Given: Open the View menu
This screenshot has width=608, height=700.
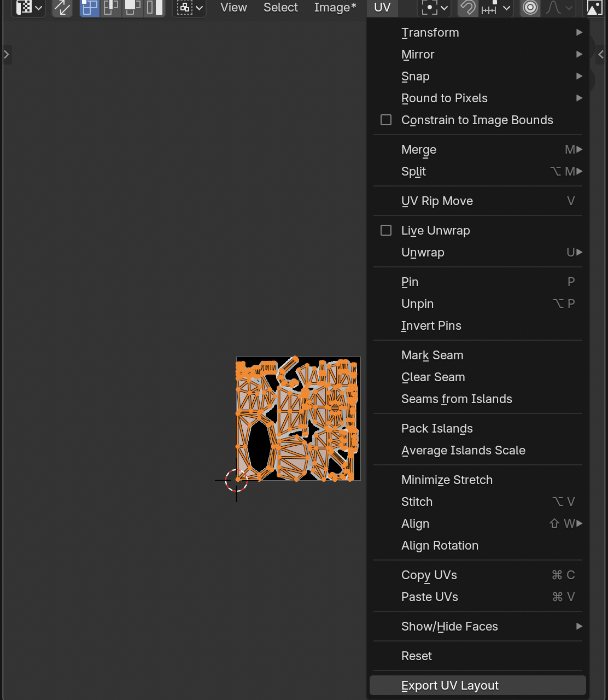Looking at the screenshot, I should click(233, 8).
